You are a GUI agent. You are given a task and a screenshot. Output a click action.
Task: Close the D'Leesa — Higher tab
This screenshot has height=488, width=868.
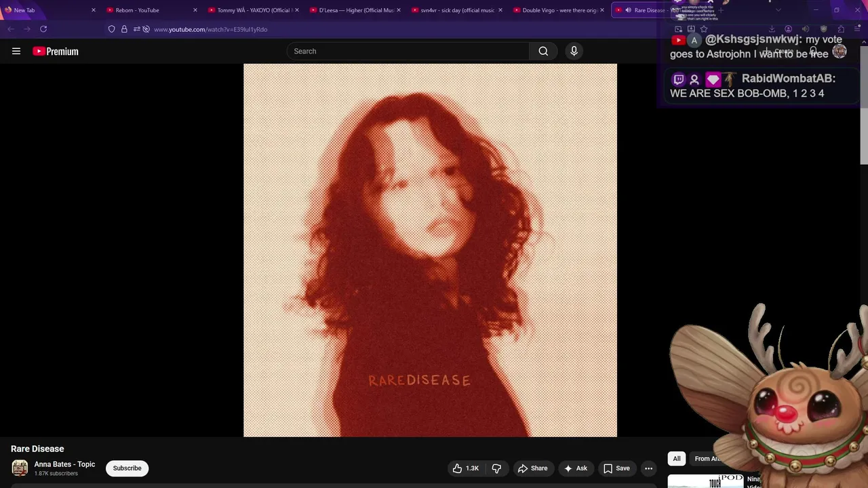click(399, 10)
